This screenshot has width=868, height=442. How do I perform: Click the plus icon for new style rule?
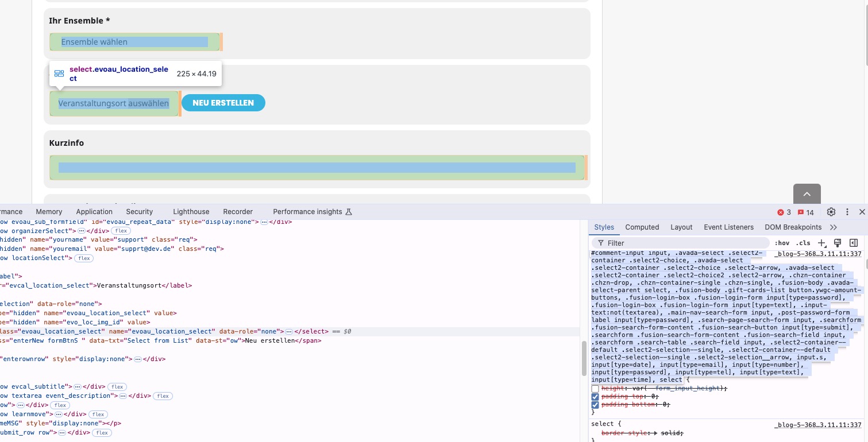822,243
